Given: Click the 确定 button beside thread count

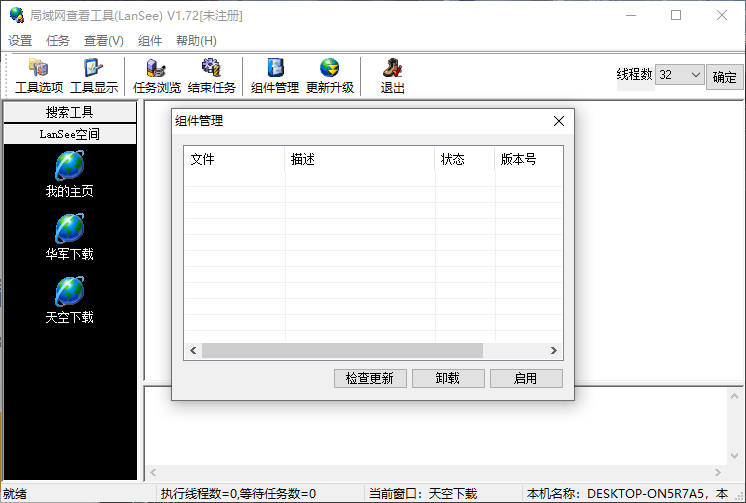Looking at the screenshot, I should (x=724, y=77).
